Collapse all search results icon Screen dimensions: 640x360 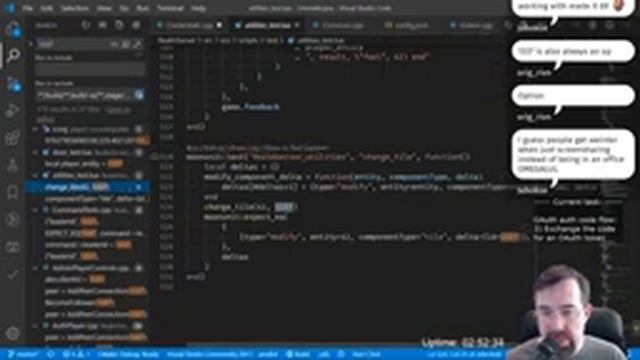pos(136,25)
